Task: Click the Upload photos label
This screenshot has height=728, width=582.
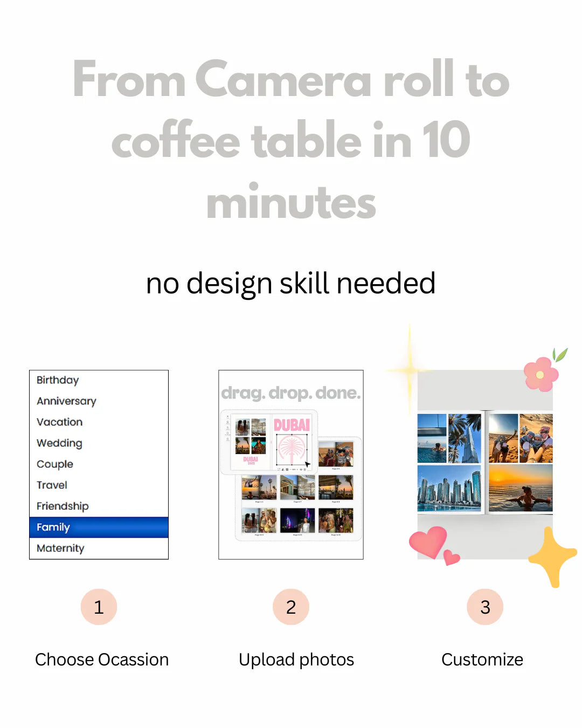Action: (296, 660)
